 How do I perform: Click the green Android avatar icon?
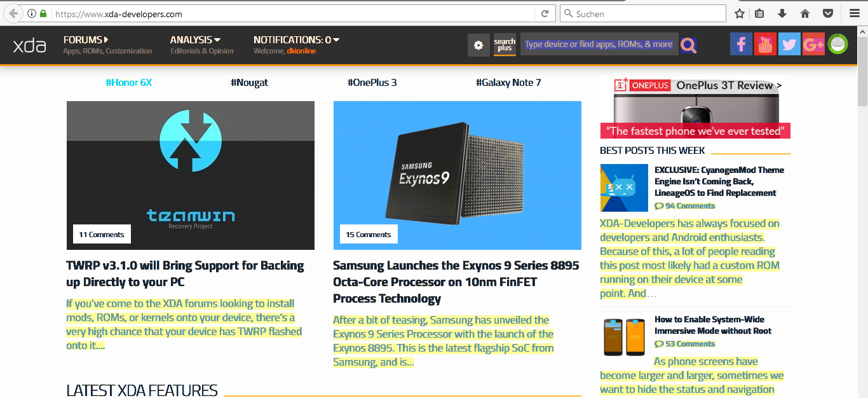coord(838,45)
